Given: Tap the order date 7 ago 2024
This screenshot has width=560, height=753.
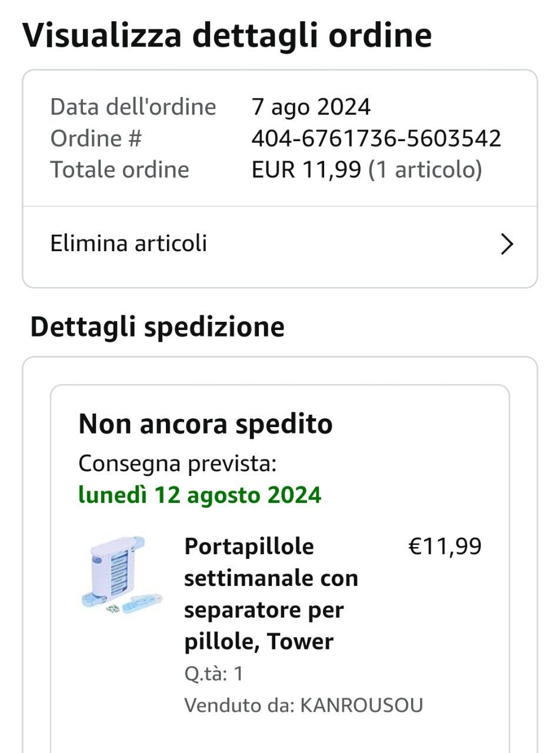Looking at the screenshot, I should click(311, 107).
